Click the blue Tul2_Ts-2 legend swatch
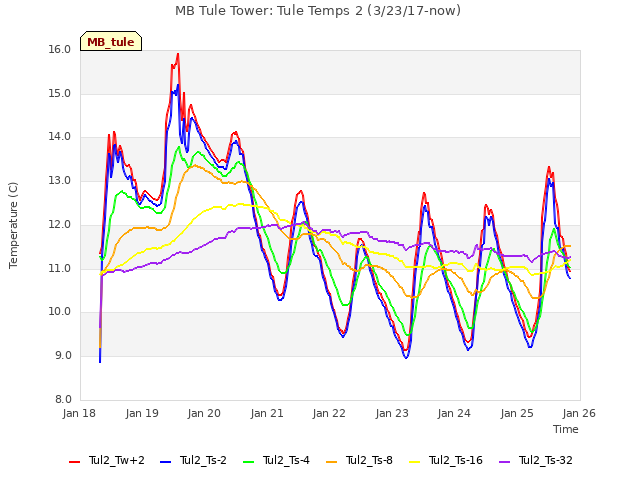 (x=165, y=462)
